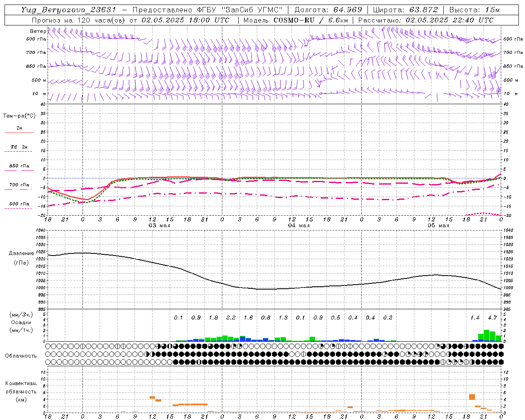
Task: Click the 1.8 precipitation value
Action: coord(213,318)
